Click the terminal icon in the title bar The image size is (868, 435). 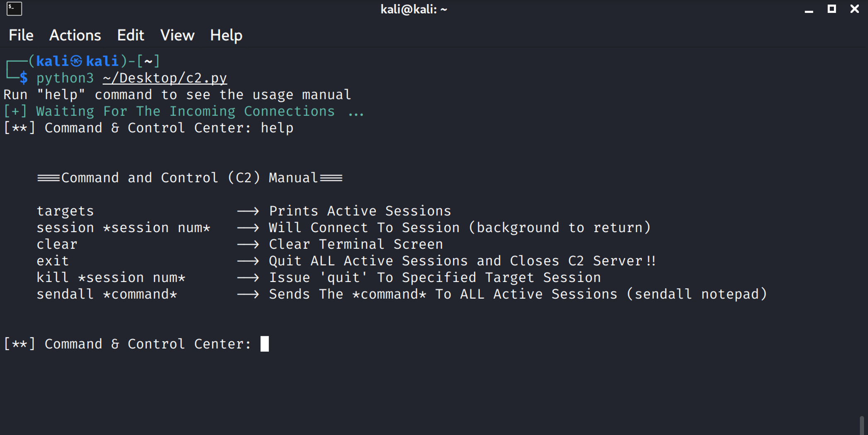pyautogui.click(x=14, y=9)
